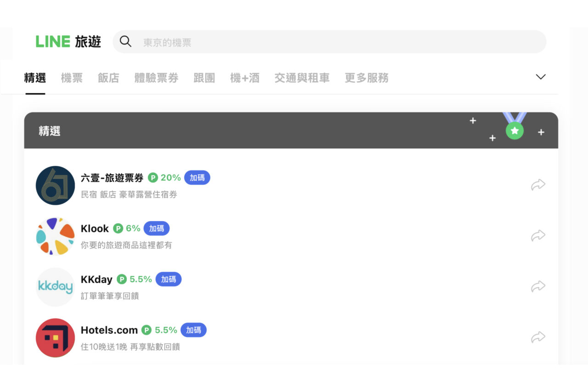Click the 20% rebate value
This screenshot has height=392, width=588.
point(170,178)
